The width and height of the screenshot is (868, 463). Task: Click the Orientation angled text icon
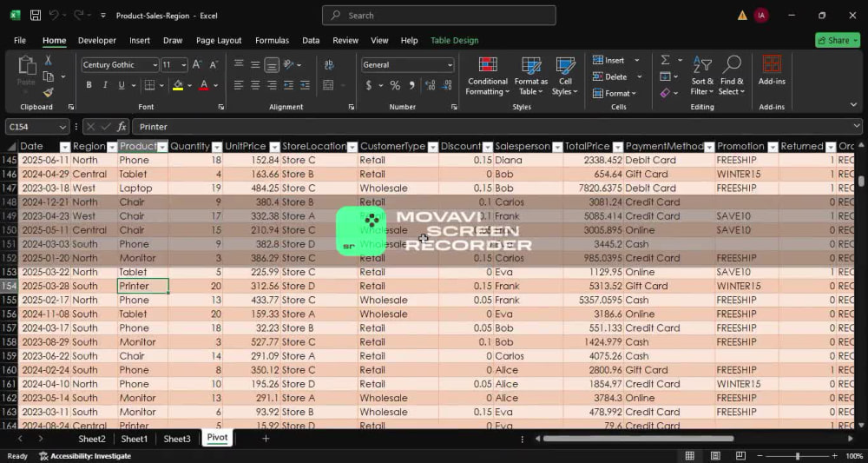(288, 65)
